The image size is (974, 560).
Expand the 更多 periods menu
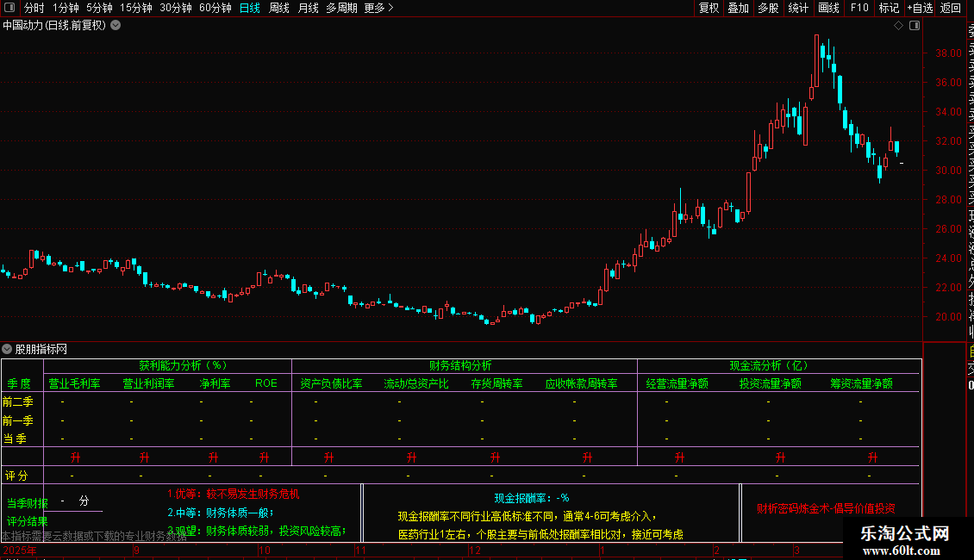point(379,8)
